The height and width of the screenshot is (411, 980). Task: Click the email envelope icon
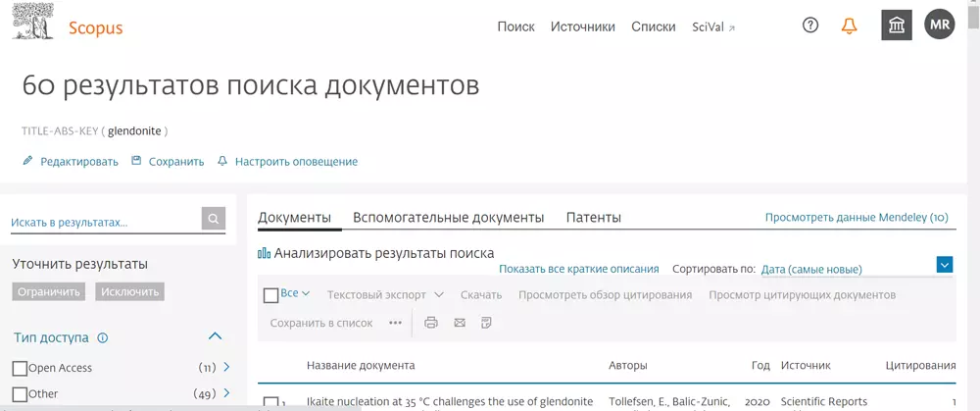pyautogui.click(x=460, y=323)
